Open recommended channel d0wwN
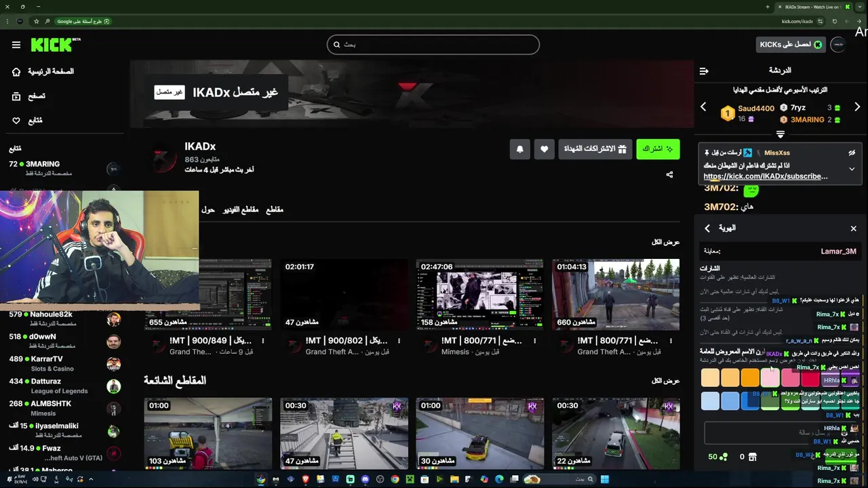The height and width of the screenshot is (488, 868). [64, 341]
